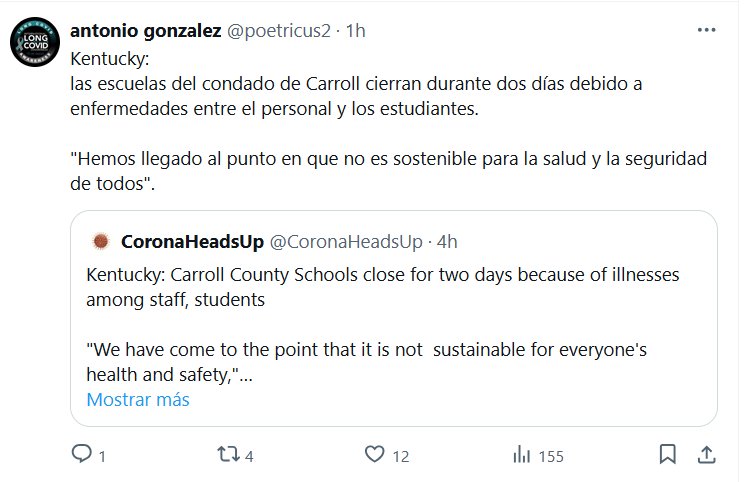750x482 pixels.
Task: Open the view analytics bar chart icon
Action: pyautogui.click(x=521, y=455)
